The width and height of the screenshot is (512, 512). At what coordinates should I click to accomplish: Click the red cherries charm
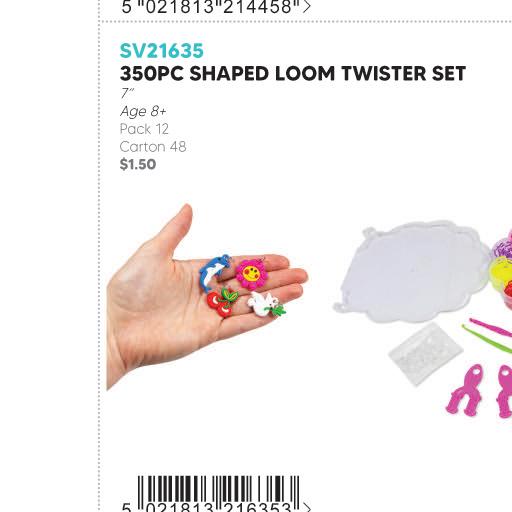[222, 302]
